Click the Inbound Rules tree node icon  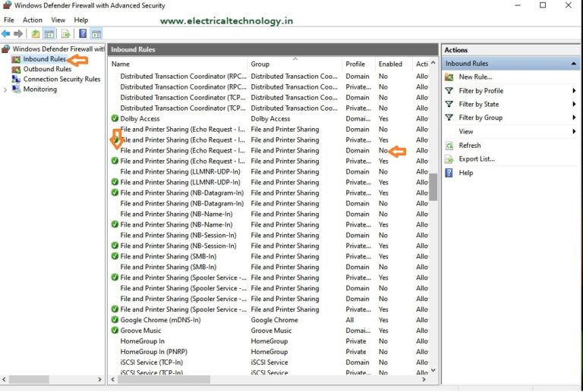[16, 59]
